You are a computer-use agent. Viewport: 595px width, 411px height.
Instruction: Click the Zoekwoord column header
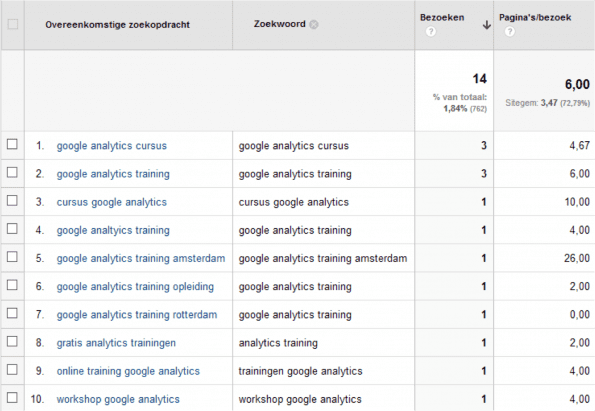coord(279,24)
